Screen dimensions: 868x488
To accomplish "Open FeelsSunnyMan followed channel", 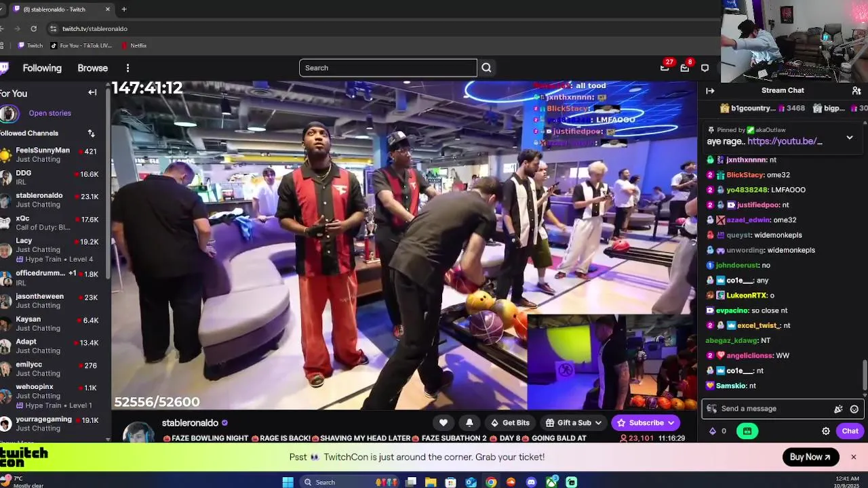I will pyautogui.click(x=53, y=155).
